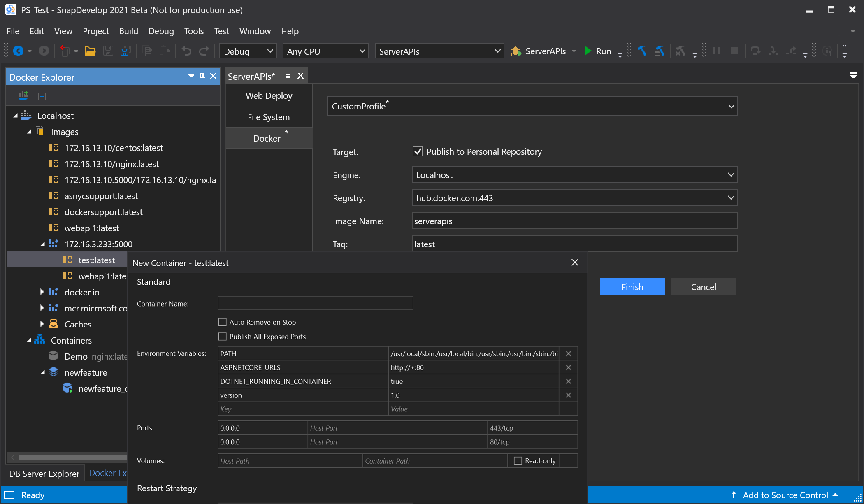Click the Navigate Forward toolbar icon
The height and width of the screenshot is (504, 864).
coord(44,51)
